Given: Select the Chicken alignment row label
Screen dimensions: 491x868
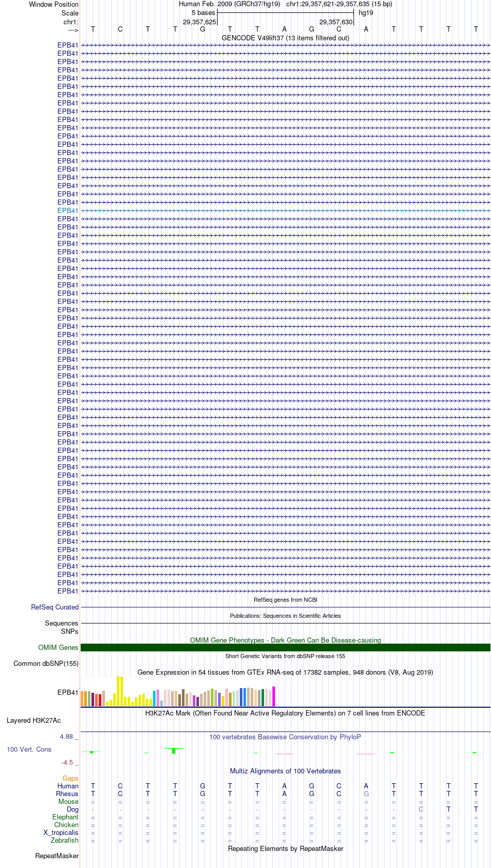Looking at the screenshot, I should tap(67, 825).
